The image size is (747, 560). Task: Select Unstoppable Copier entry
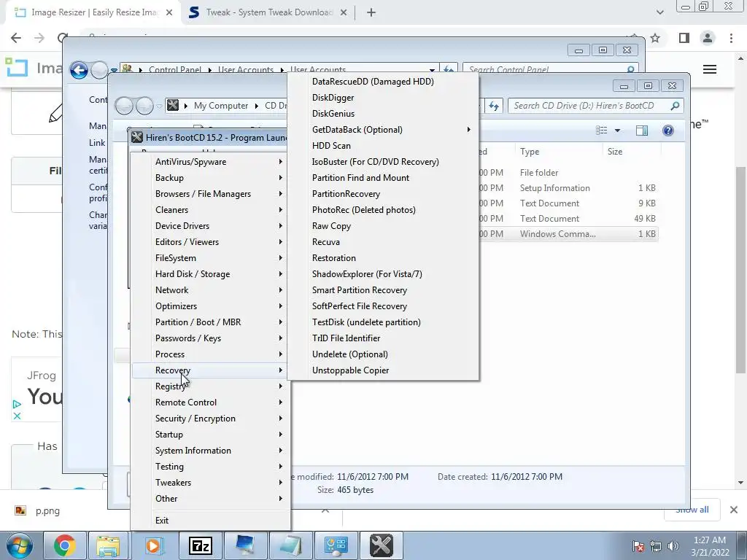tap(384, 370)
